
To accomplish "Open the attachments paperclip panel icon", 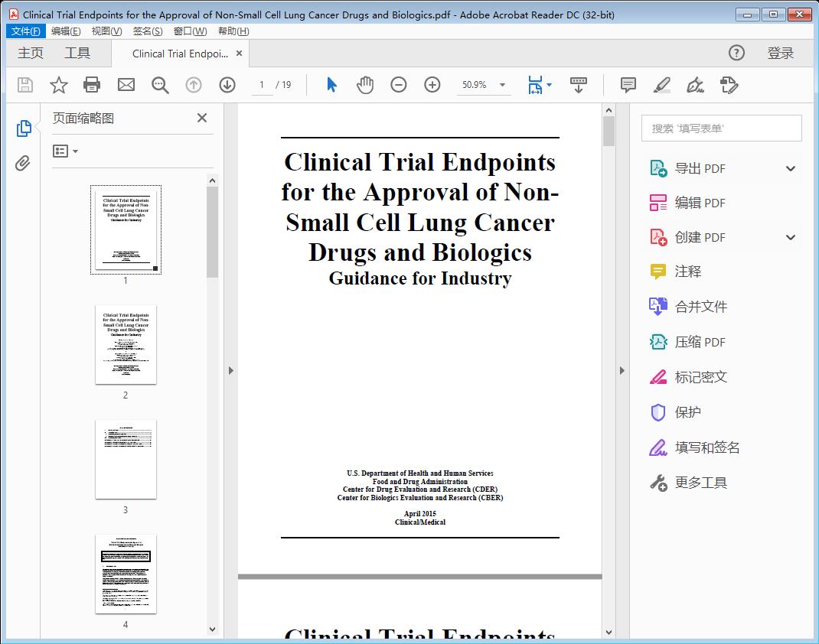I will click(x=23, y=162).
